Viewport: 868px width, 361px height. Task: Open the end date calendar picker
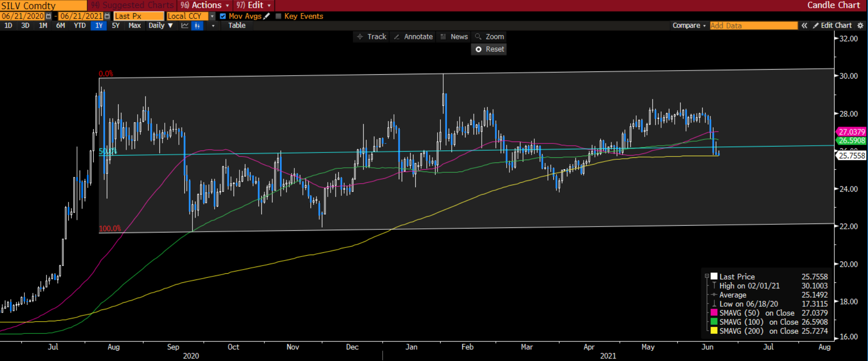point(107,16)
